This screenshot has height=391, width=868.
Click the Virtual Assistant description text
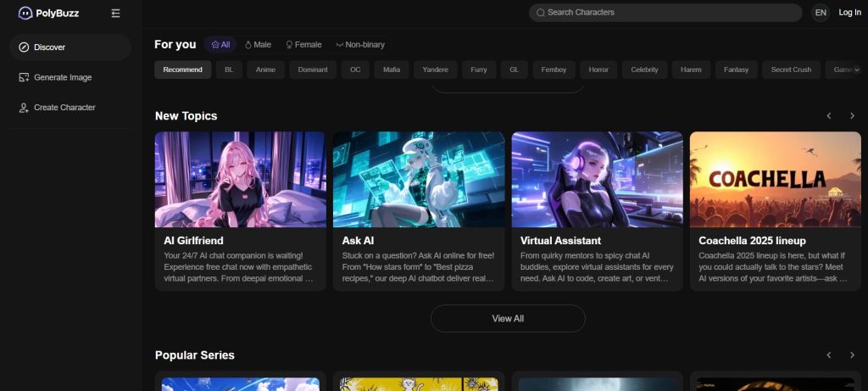tap(597, 267)
